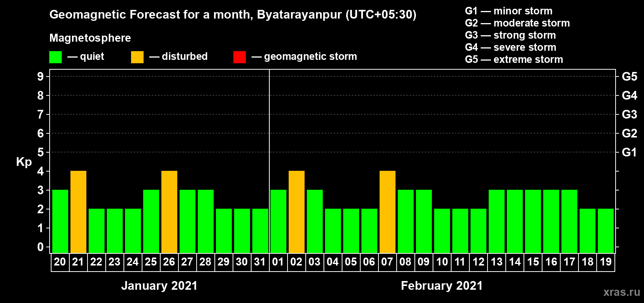Viewport: 644px width, 303px height.
Task: Click the orange disturbed legend swatch
Action: pyautogui.click(x=137, y=57)
